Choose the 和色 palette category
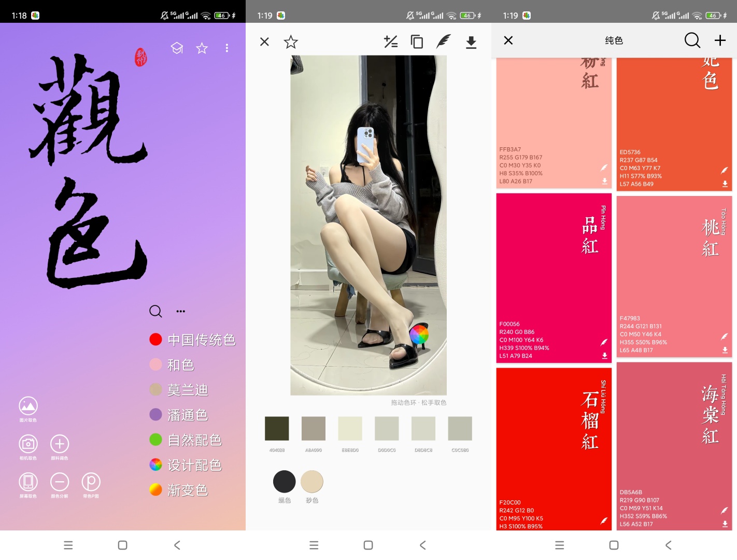 172,365
